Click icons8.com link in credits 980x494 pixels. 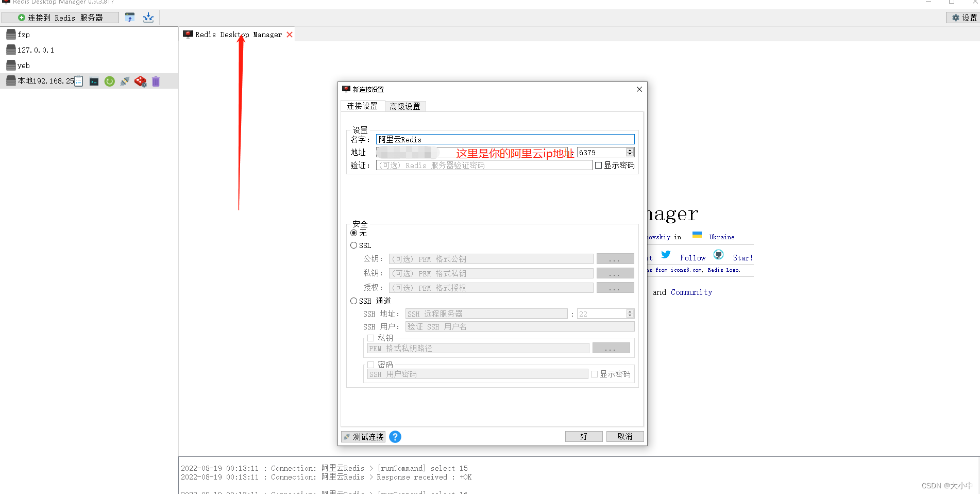686,270
